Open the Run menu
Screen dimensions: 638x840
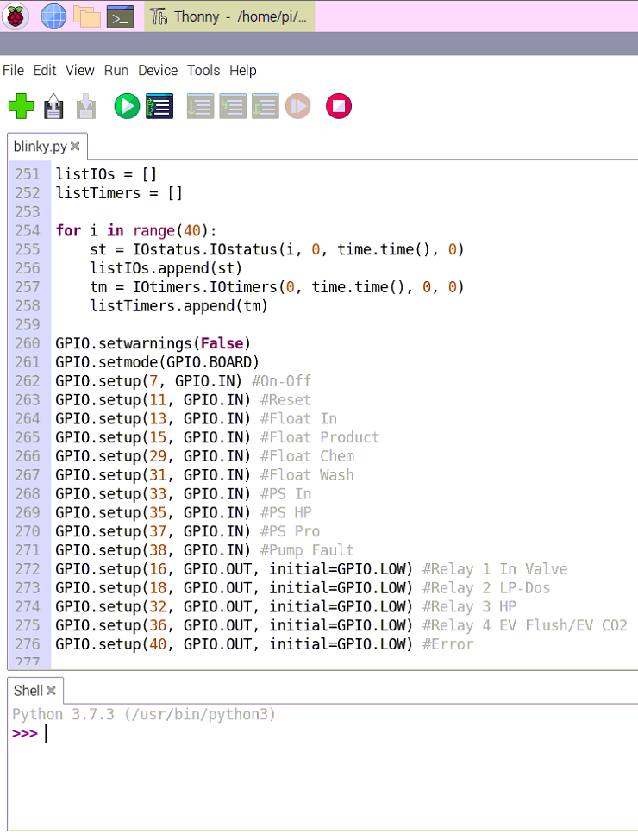[x=116, y=71]
